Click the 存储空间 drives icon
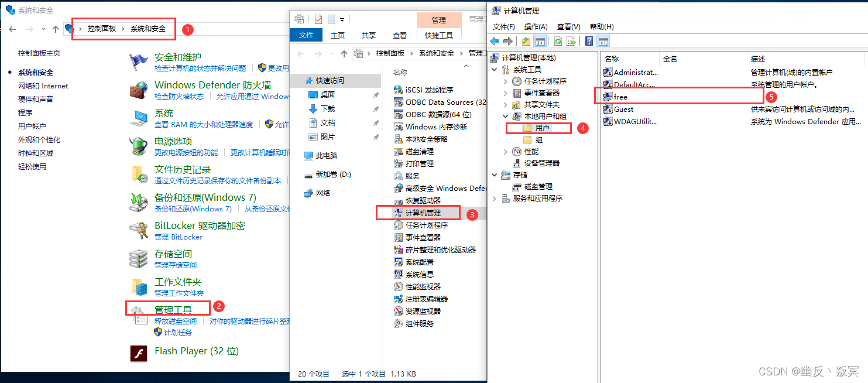Screen dimensions: 868x383 pyautogui.click(x=139, y=258)
